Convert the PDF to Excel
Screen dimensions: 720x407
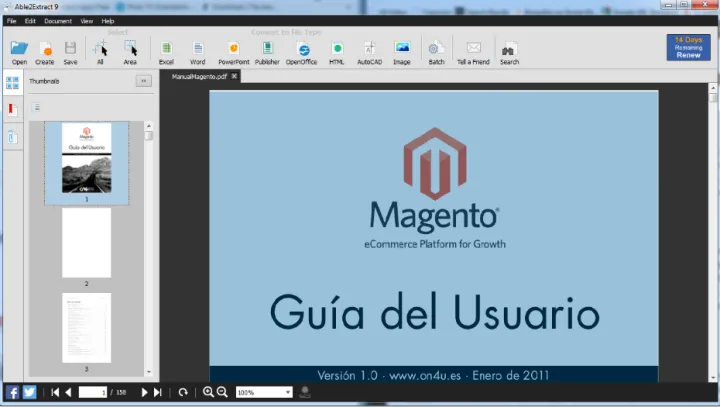tap(166, 51)
